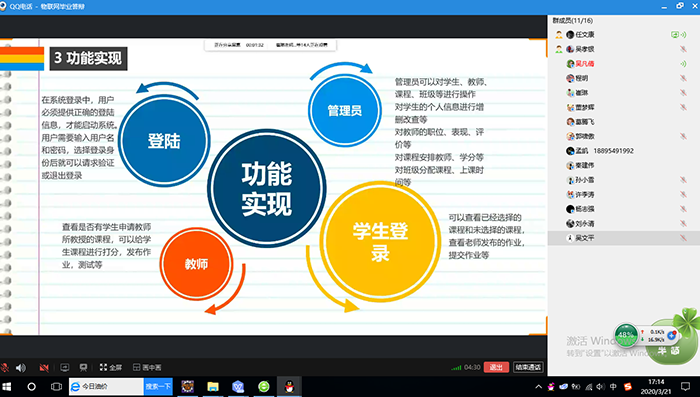Viewport: 700px width, 397px height.
Task: Click the screen share icon
Action: [x=65, y=368]
